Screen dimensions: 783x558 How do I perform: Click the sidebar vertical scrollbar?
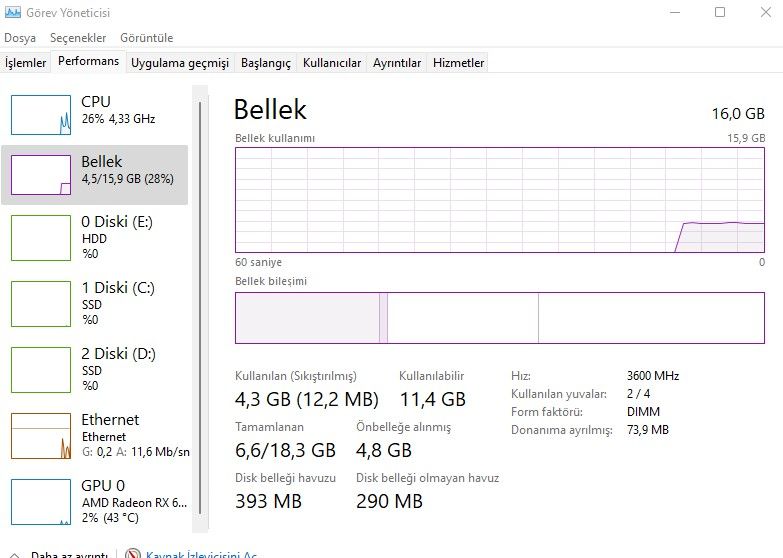[x=201, y=300]
